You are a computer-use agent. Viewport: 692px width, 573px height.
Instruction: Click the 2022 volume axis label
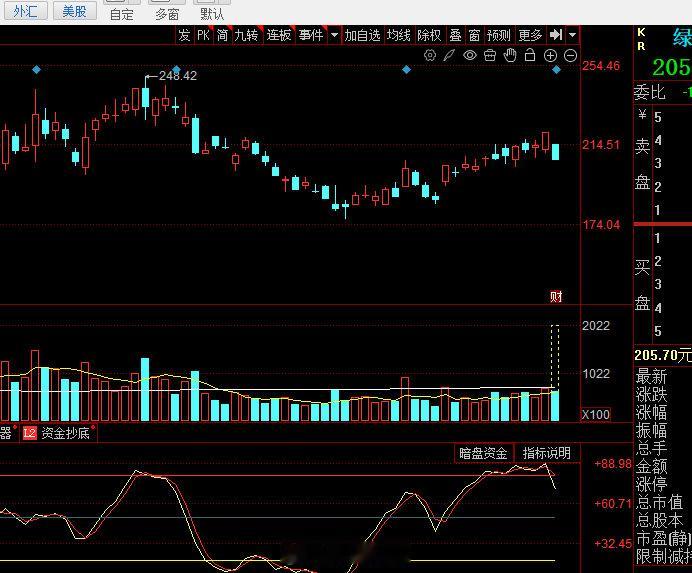pos(596,326)
